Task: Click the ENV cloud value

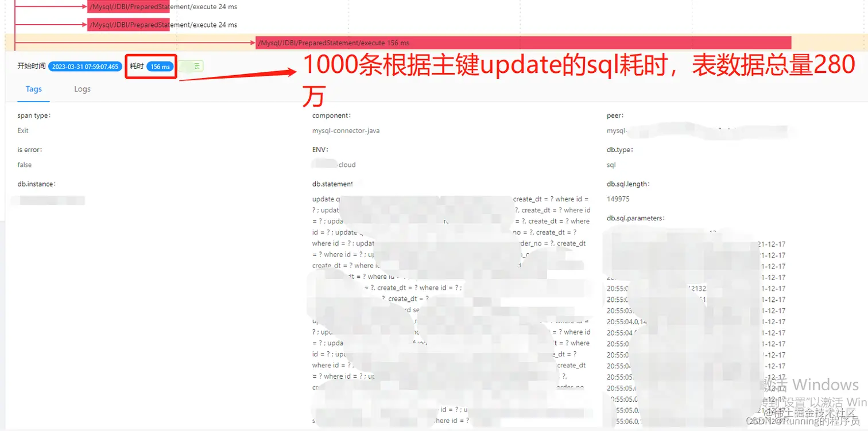Action: pos(336,165)
